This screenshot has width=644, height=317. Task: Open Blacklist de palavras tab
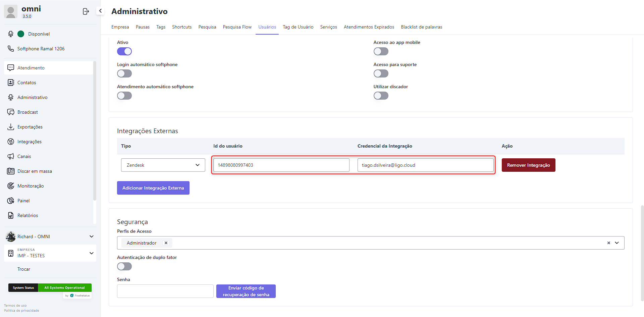point(422,27)
